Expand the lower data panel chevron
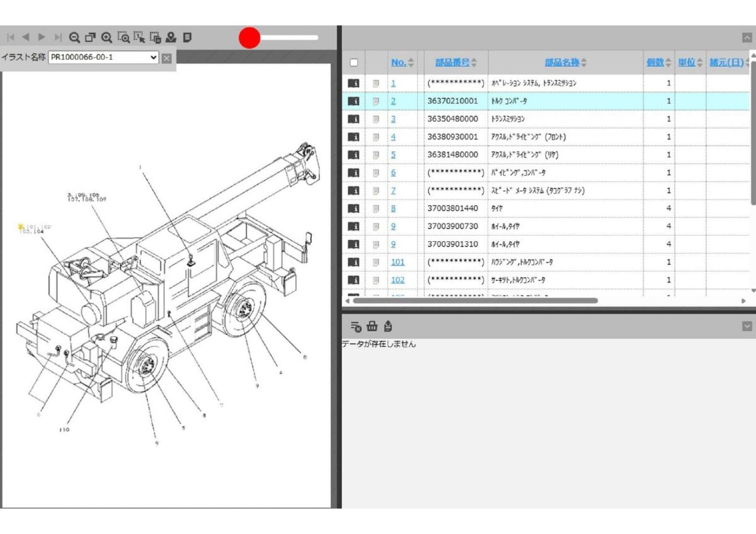This screenshot has height=534, width=756. point(747,326)
